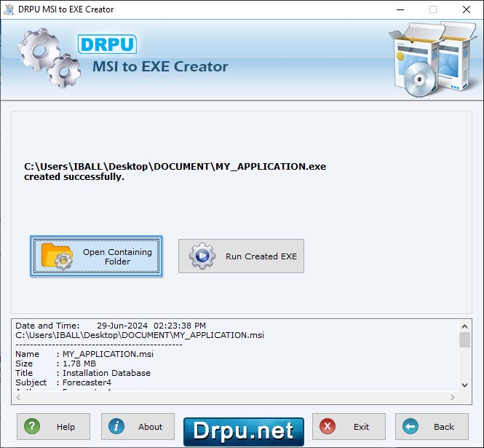Click the MSI to EXE Creator heading
This screenshot has height=448, width=484.
click(x=160, y=66)
